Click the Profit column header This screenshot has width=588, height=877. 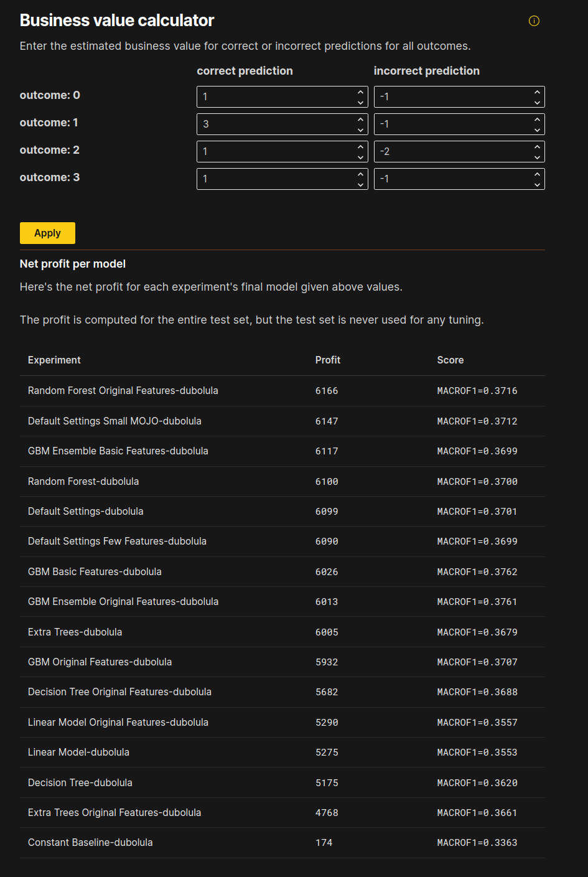[x=328, y=360]
